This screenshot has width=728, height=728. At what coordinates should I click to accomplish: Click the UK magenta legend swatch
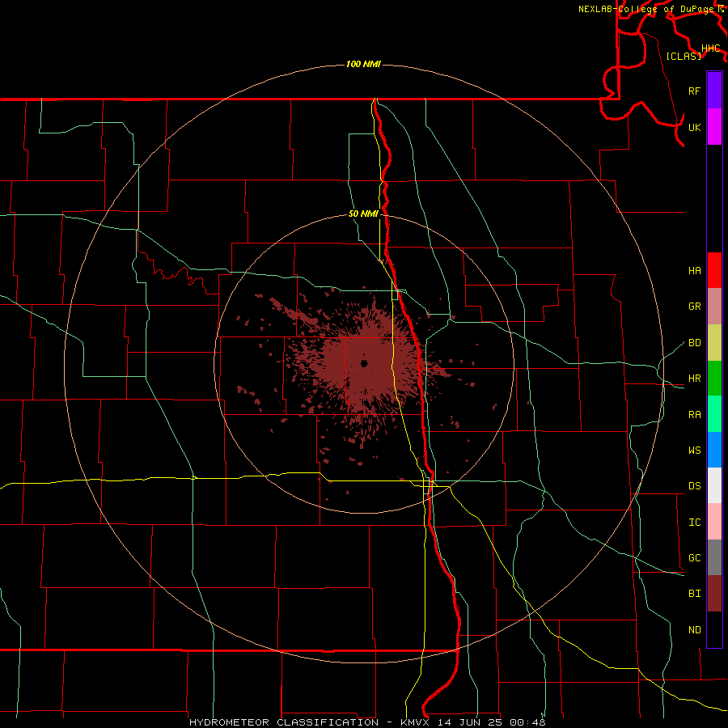(714, 127)
